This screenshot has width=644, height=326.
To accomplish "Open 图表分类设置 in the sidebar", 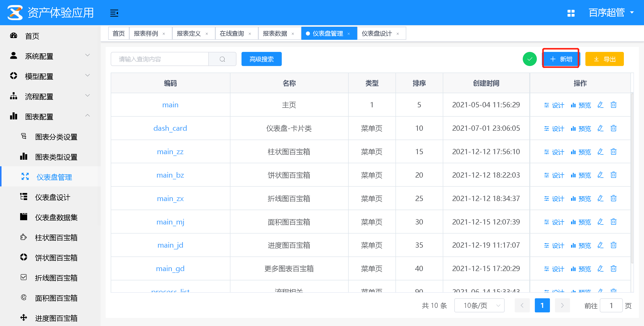I will 50,137.
